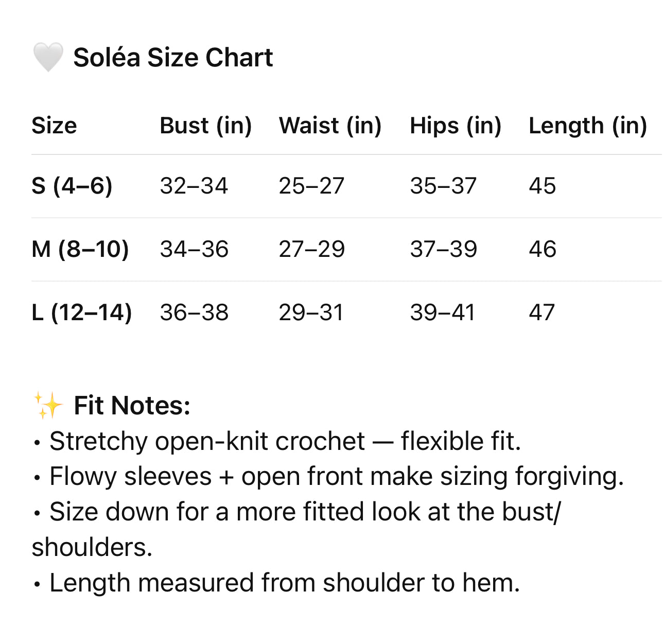Screen dimensions: 664x644
Task: Click the sparkles emoji beside Fit Notes
Action: point(48,405)
